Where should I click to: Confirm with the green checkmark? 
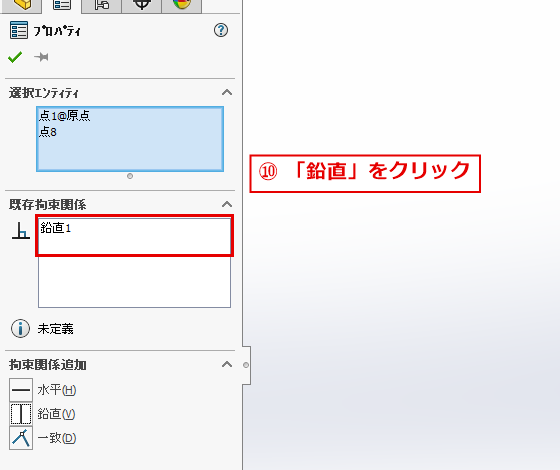pos(15,57)
